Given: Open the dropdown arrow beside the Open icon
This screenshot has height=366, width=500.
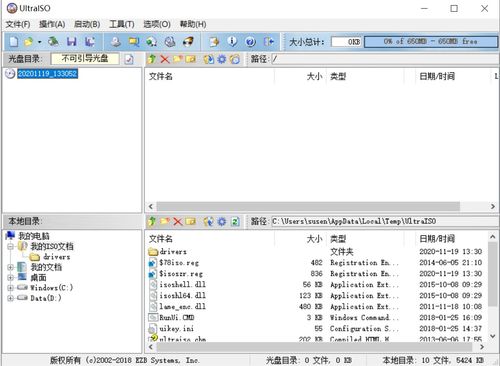Looking at the screenshot, I should tap(39, 42).
